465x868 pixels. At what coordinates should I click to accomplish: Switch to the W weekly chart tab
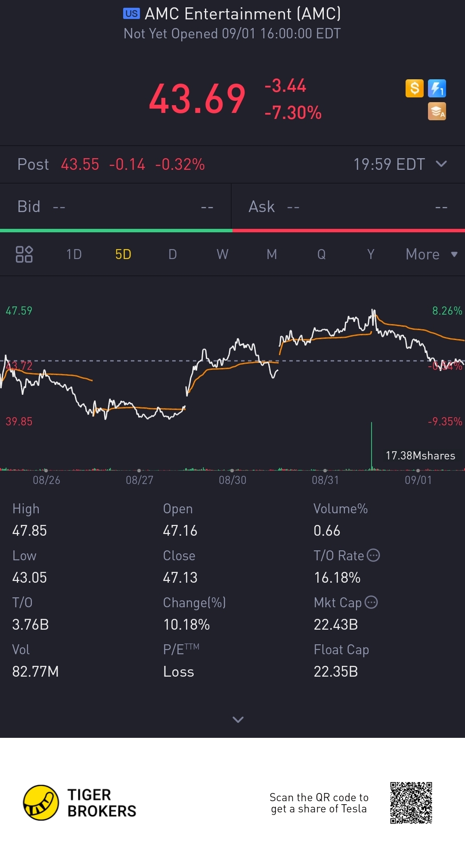(x=223, y=254)
